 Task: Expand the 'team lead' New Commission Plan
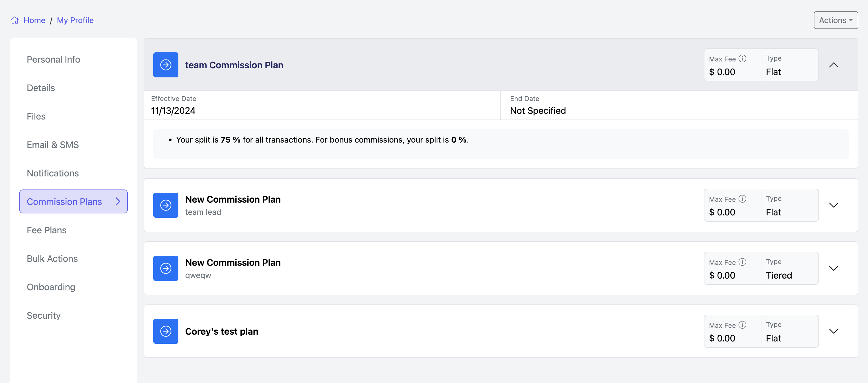pyautogui.click(x=833, y=205)
